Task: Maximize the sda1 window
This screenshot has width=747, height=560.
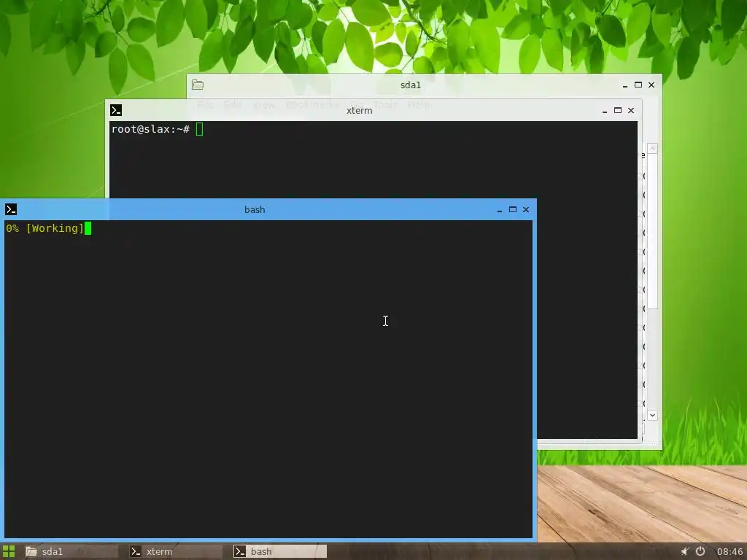Action: pos(638,85)
